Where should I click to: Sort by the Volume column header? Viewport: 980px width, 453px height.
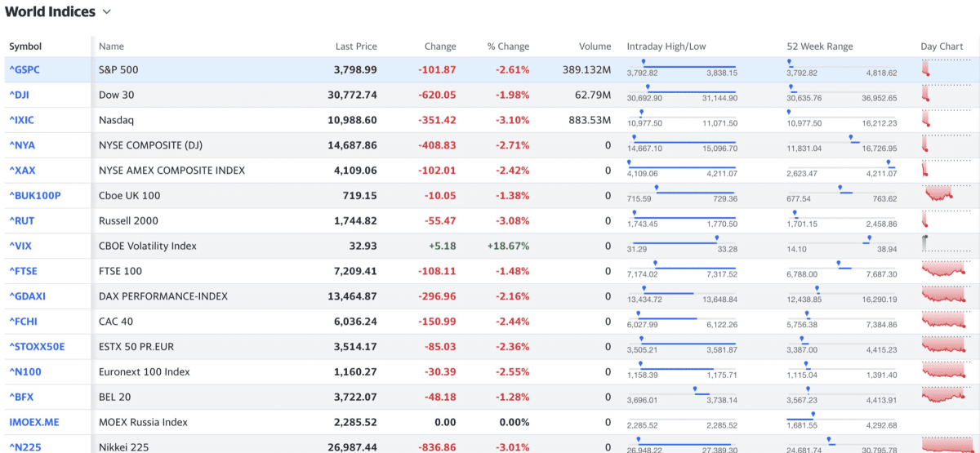click(595, 47)
